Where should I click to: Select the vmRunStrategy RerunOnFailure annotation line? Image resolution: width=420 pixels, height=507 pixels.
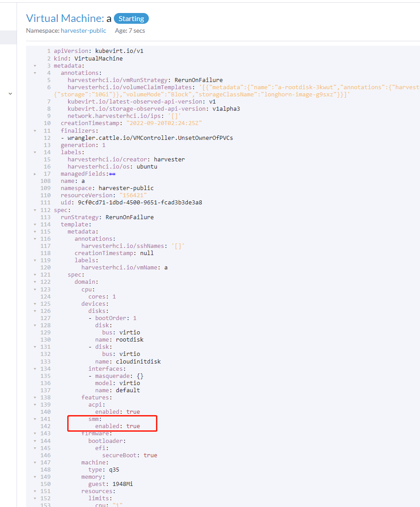[x=145, y=80]
